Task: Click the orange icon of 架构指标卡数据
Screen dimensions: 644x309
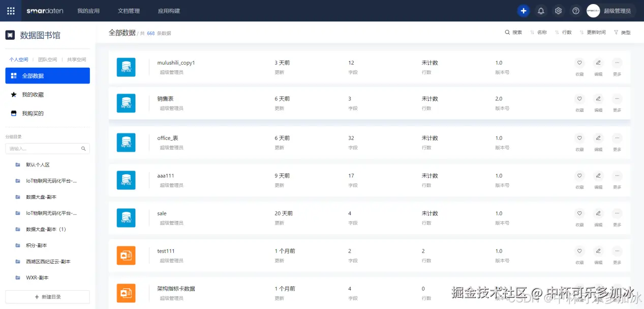Action: [x=126, y=293]
